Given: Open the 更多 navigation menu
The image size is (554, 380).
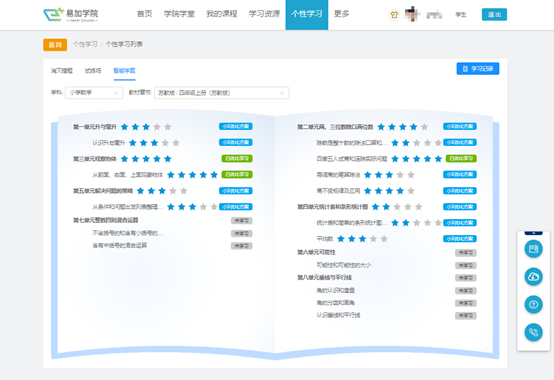Looking at the screenshot, I should pyautogui.click(x=342, y=14).
